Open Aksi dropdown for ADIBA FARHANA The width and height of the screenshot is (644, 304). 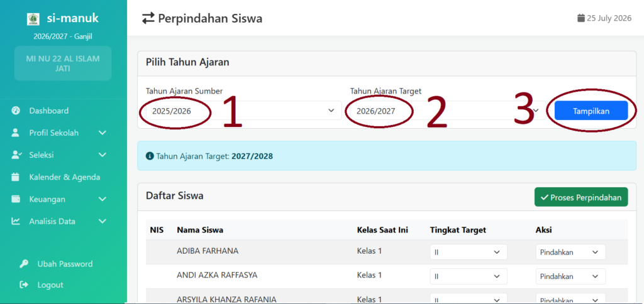[570, 252]
